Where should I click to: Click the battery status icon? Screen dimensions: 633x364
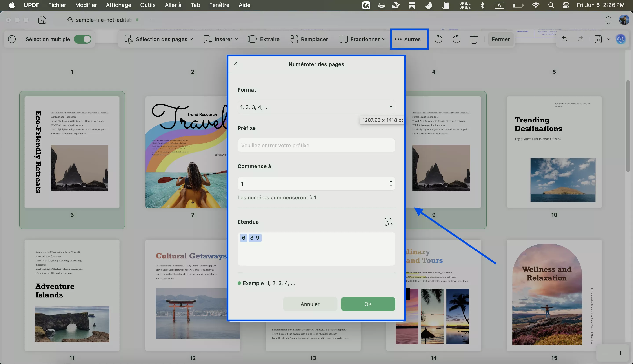tap(518, 5)
